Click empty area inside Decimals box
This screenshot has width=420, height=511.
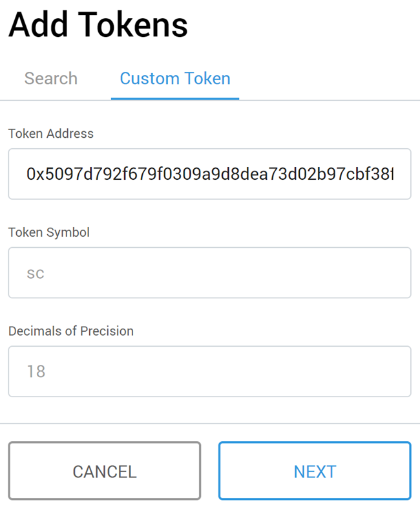(x=228, y=371)
